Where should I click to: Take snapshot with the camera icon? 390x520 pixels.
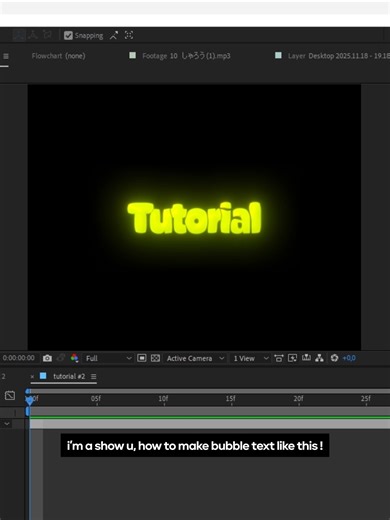point(47,358)
